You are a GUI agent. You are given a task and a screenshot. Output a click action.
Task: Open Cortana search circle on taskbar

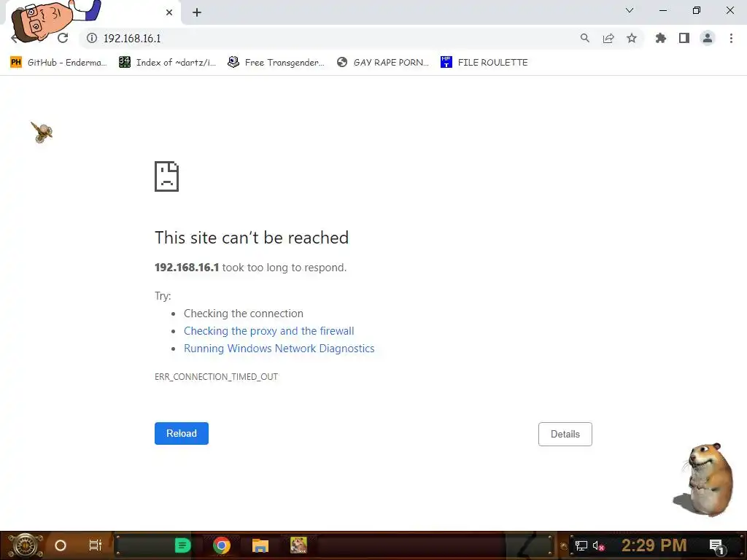tap(61, 545)
